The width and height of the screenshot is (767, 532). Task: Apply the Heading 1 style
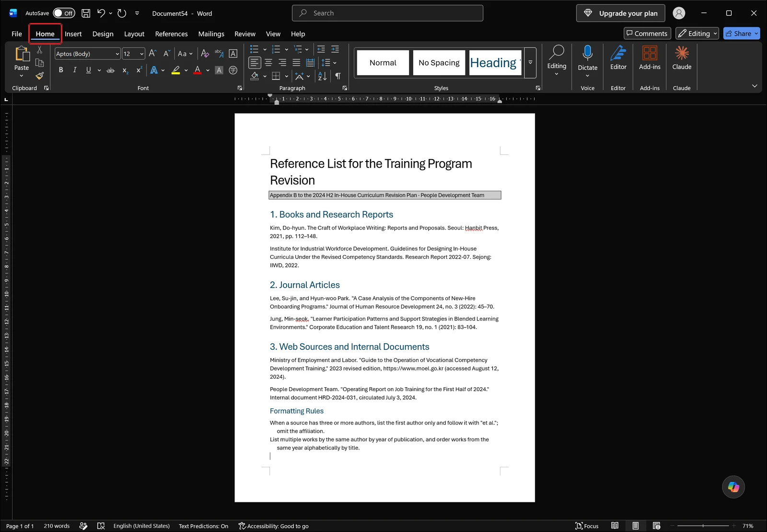click(x=495, y=63)
